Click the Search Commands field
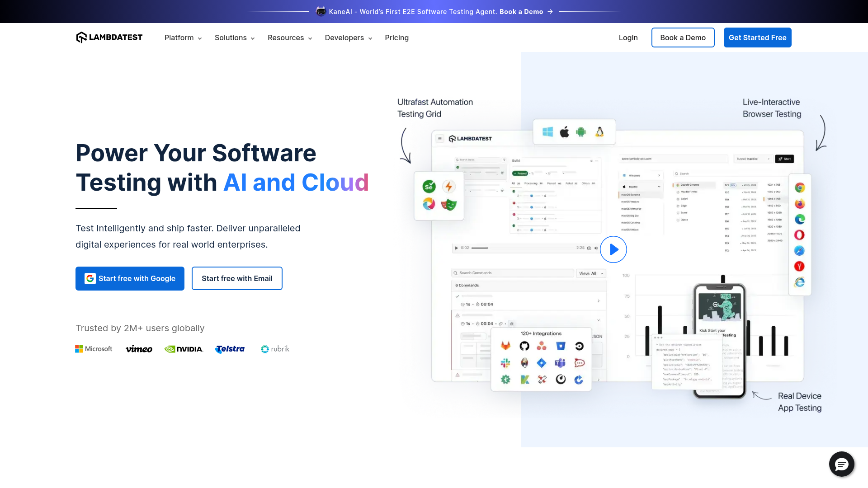Viewport: 868px width, 488px height. pos(513,273)
